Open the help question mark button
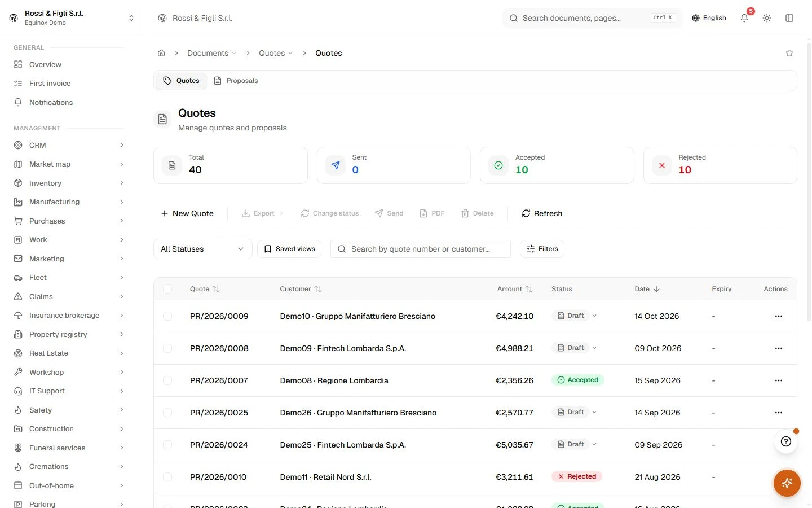Image resolution: width=812 pixels, height=508 pixels. click(x=786, y=441)
